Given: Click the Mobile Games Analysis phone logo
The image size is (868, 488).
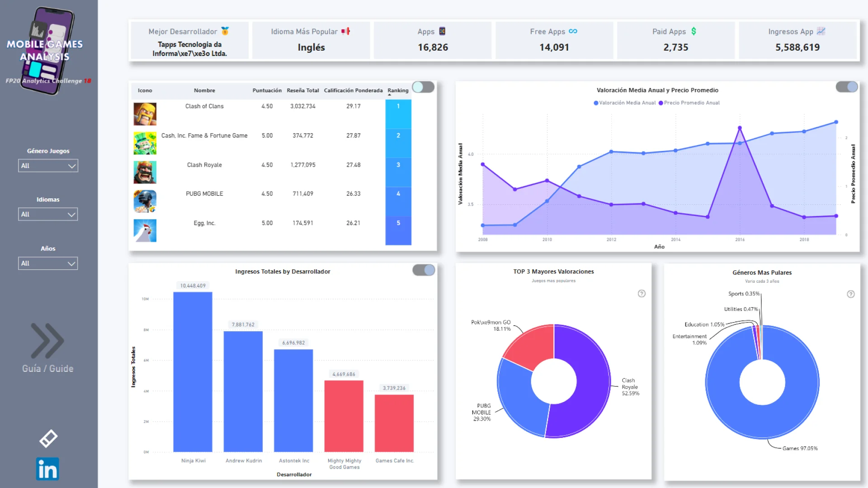Looking at the screenshot, I should click(x=47, y=51).
